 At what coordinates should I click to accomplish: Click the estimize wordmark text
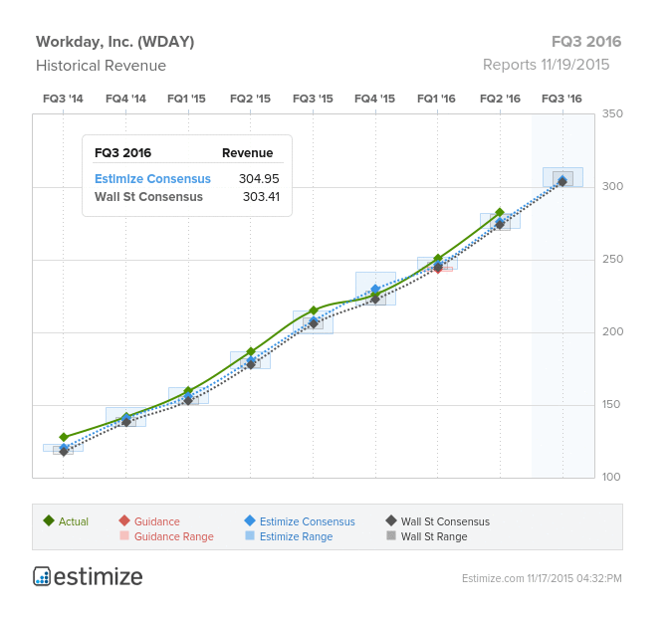tap(99, 577)
